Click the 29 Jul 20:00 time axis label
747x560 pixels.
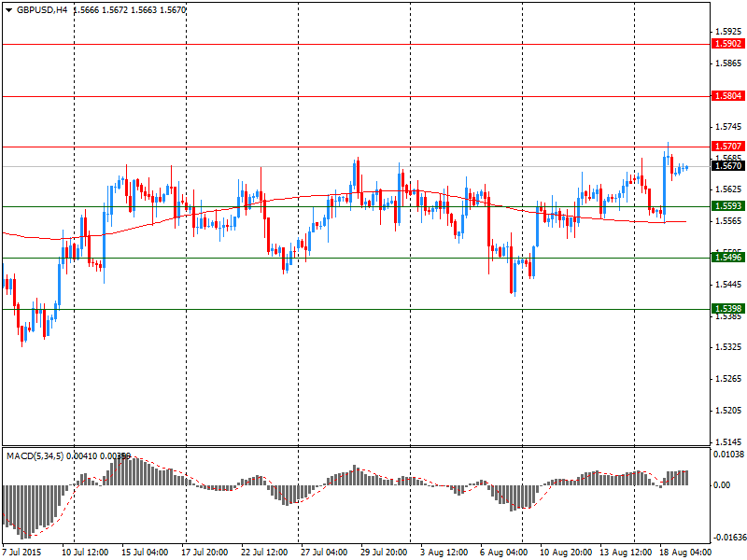tap(384, 553)
